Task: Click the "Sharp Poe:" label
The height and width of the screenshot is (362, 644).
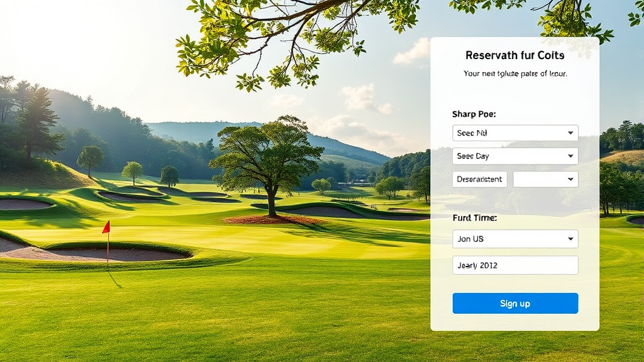Action: coord(474,114)
